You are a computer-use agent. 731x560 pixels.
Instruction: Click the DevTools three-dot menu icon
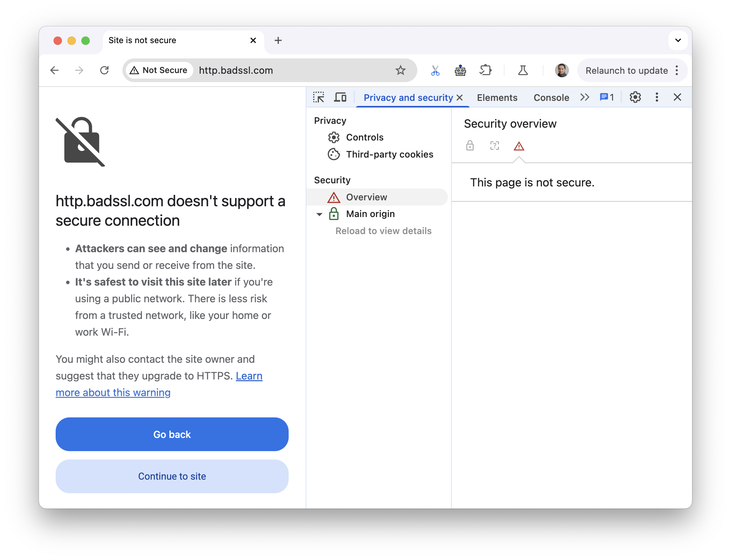coord(656,97)
